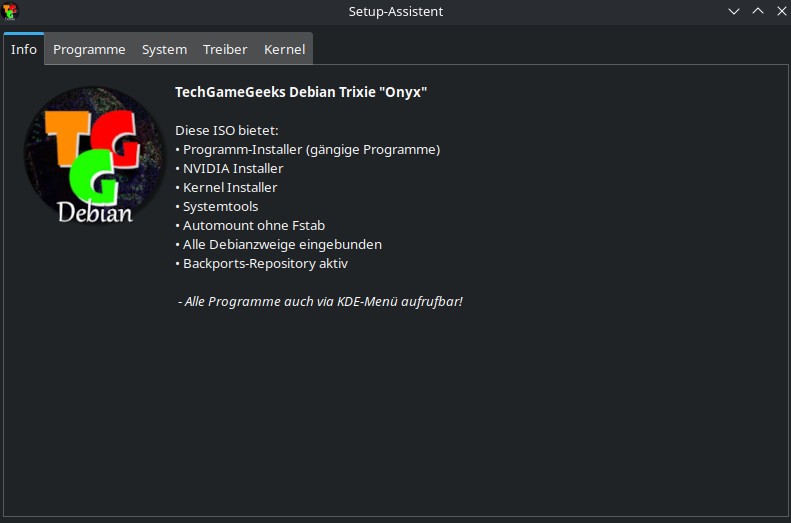
Task: Click the TechGameGeeks Debian Trixie "Onyx" heading
Action: point(301,92)
